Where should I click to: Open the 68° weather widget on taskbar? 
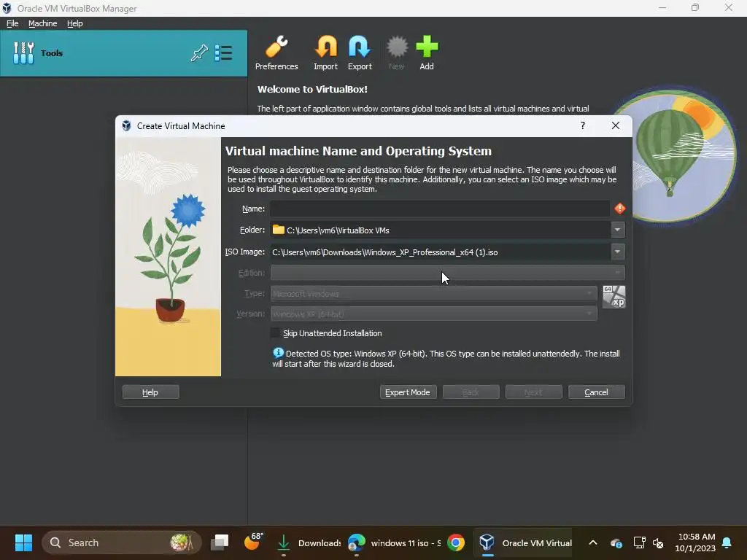coord(254,542)
